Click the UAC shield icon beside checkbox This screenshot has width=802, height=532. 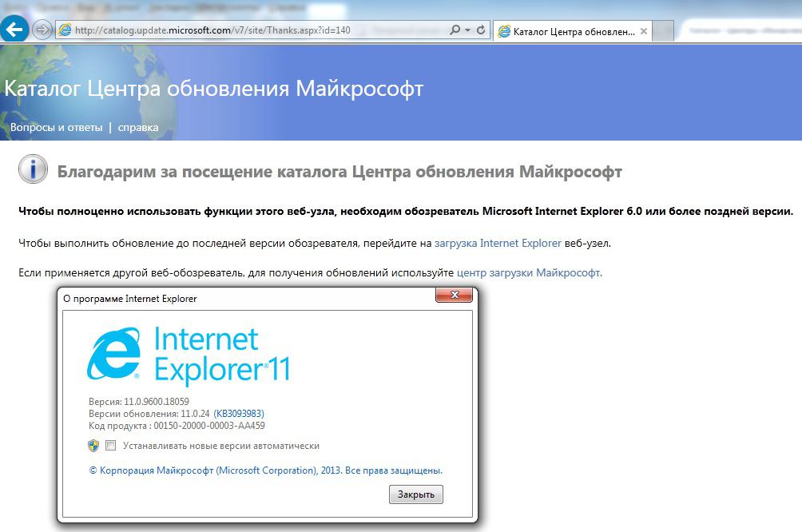tap(93, 446)
